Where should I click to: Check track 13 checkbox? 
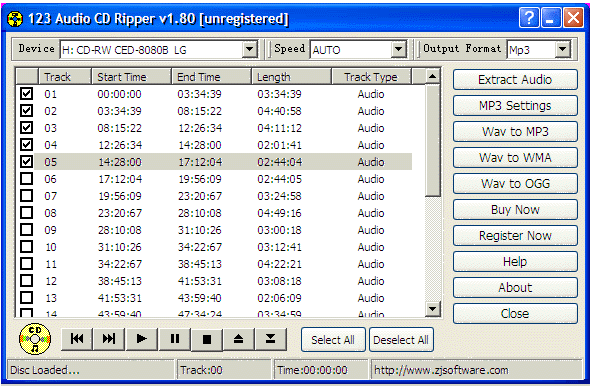point(26,298)
